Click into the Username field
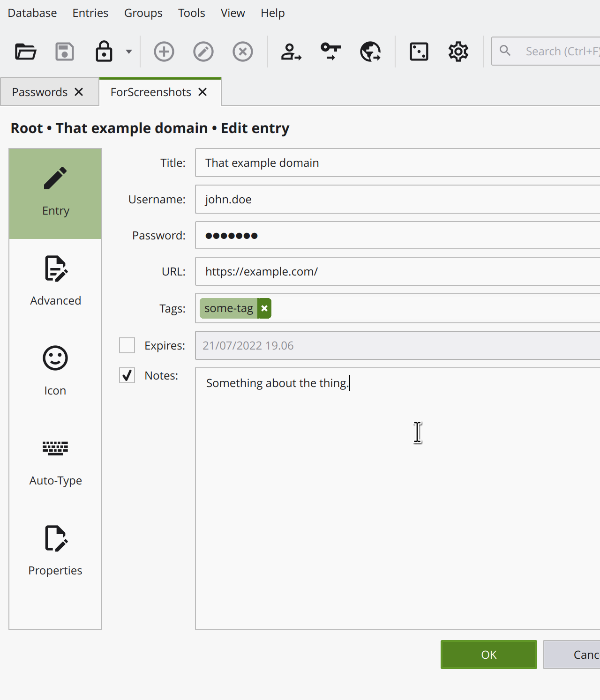 click(x=397, y=199)
